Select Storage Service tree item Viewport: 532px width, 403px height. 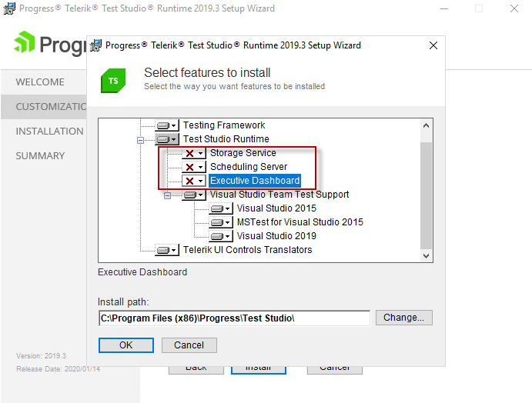243,153
